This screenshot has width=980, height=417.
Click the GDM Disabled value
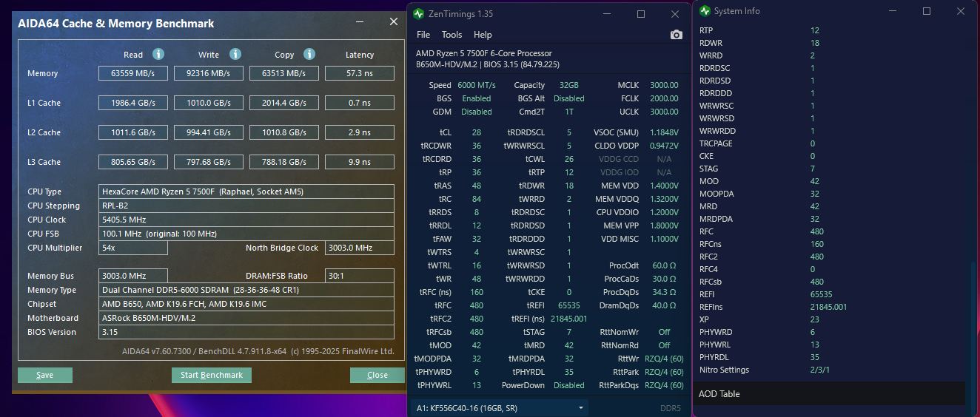[477, 112]
